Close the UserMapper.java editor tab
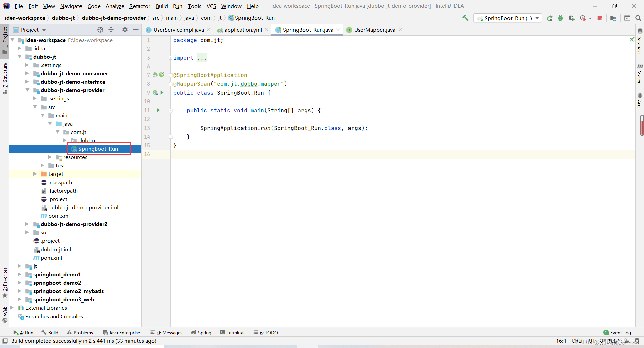The width and height of the screenshot is (644, 348). click(x=400, y=30)
